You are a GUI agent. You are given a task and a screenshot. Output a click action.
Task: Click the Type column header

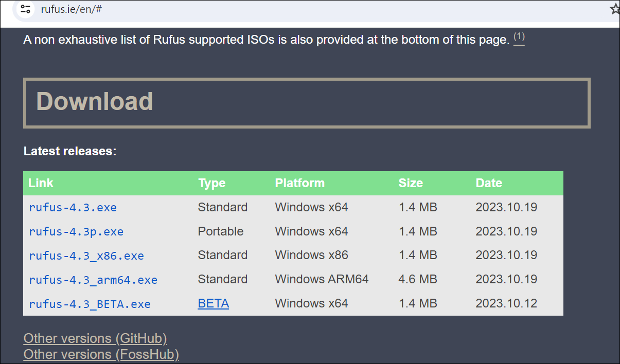(212, 183)
